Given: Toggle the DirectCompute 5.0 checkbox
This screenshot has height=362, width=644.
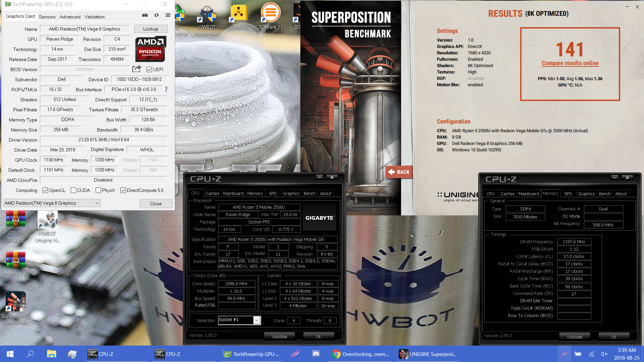Looking at the screenshot, I should pos(123,190).
